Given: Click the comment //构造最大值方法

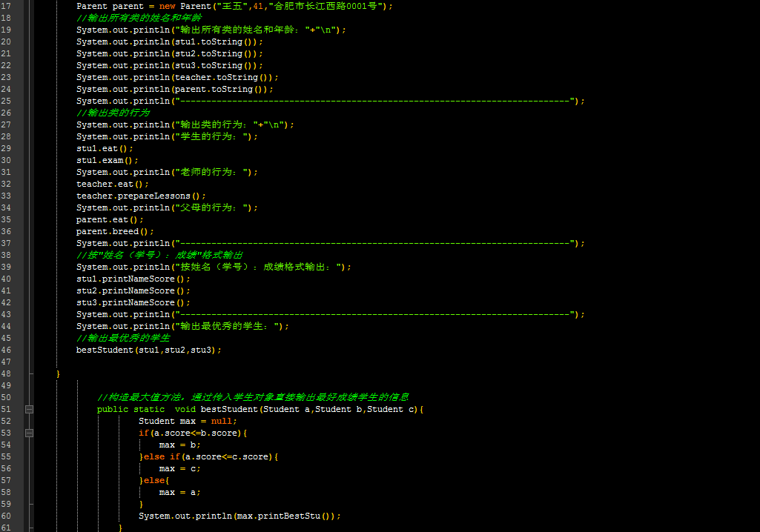Looking at the screenshot, I should [x=253, y=397].
